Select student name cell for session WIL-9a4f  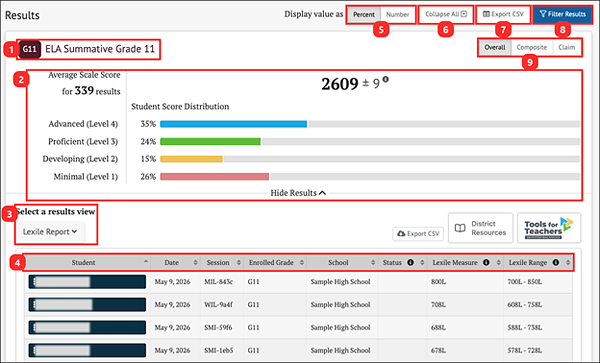coord(87,304)
